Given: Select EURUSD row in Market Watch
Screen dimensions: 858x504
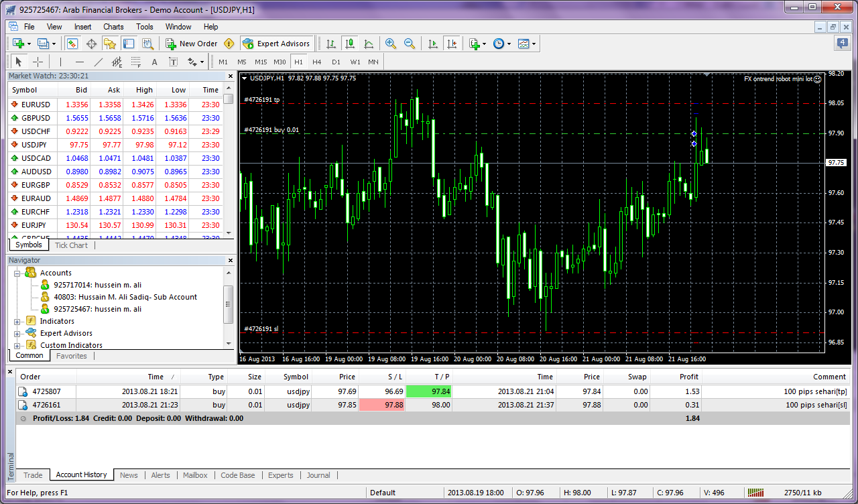Looking at the screenshot, I should pyautogui.click(x=115, y=105).
